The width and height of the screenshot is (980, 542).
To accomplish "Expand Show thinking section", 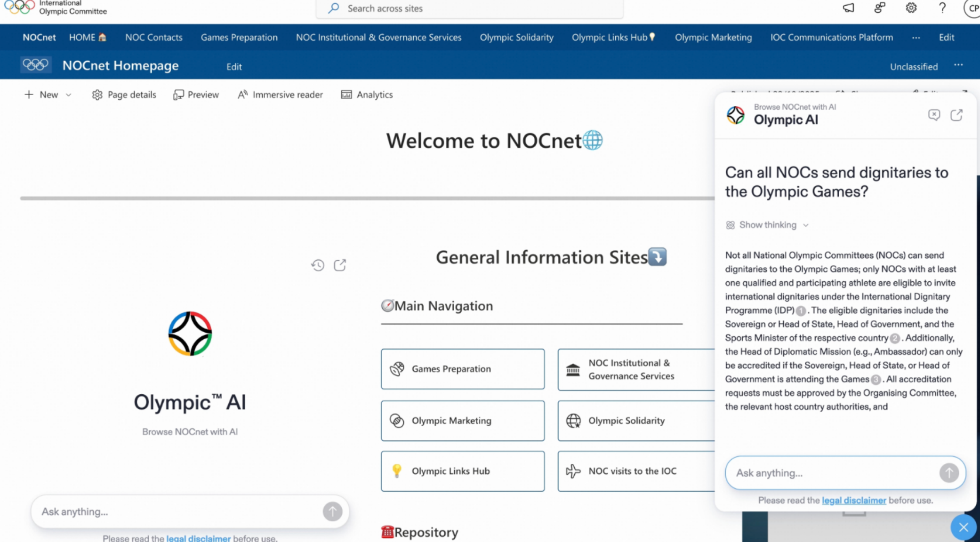I will tap(767, 225).
